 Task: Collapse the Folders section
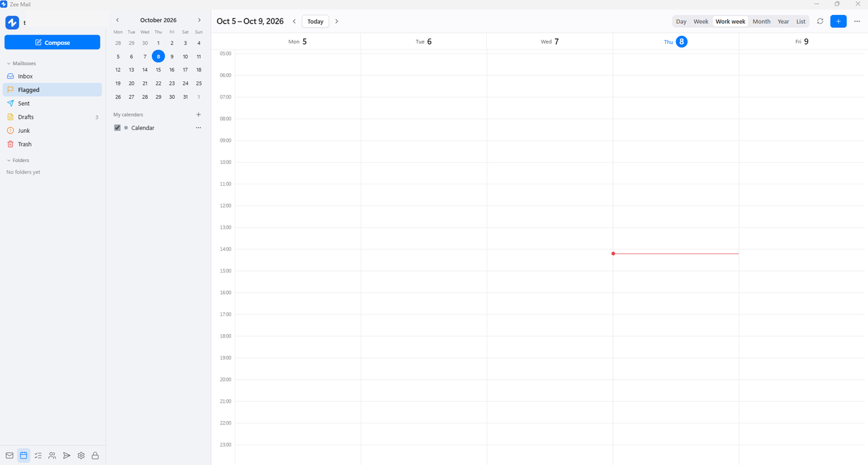pos(18,160)
